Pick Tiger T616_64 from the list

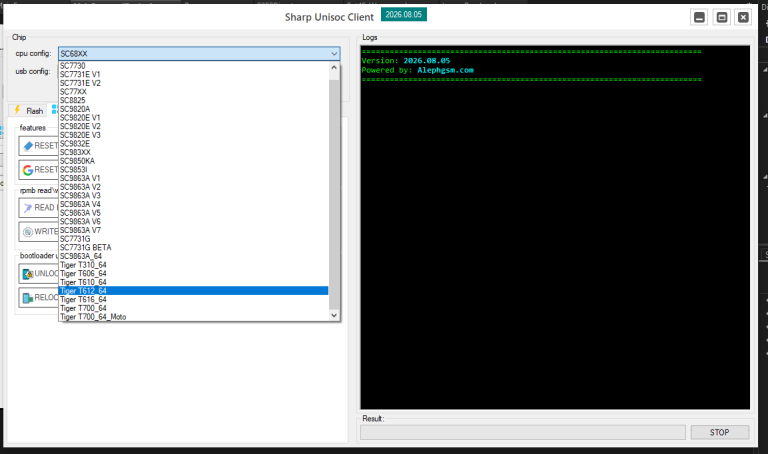pyautogui.click(x=193, y=299)
